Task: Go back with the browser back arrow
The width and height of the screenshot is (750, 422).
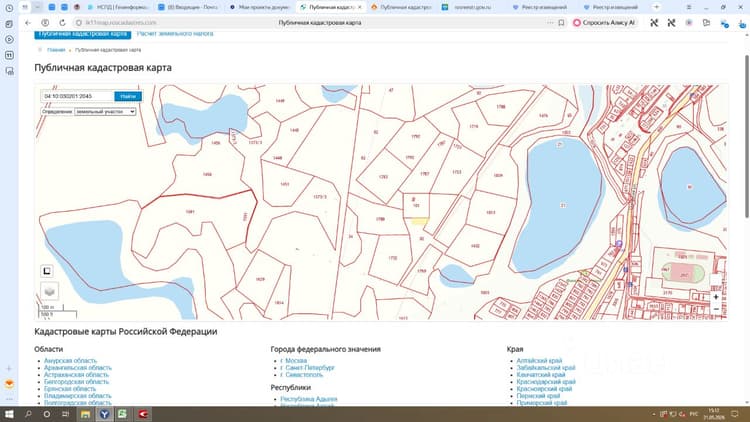Action: point(28,22)
